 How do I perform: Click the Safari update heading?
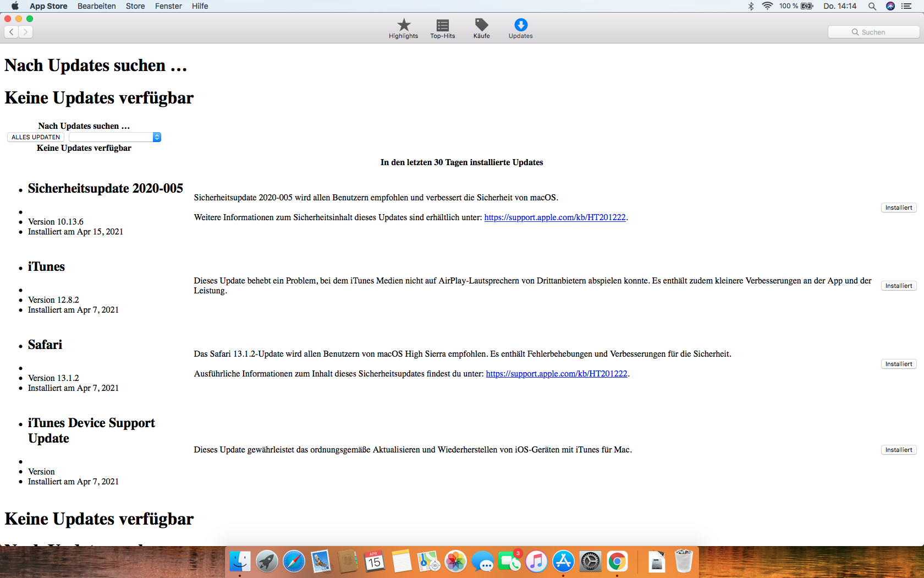pos(45,345)
